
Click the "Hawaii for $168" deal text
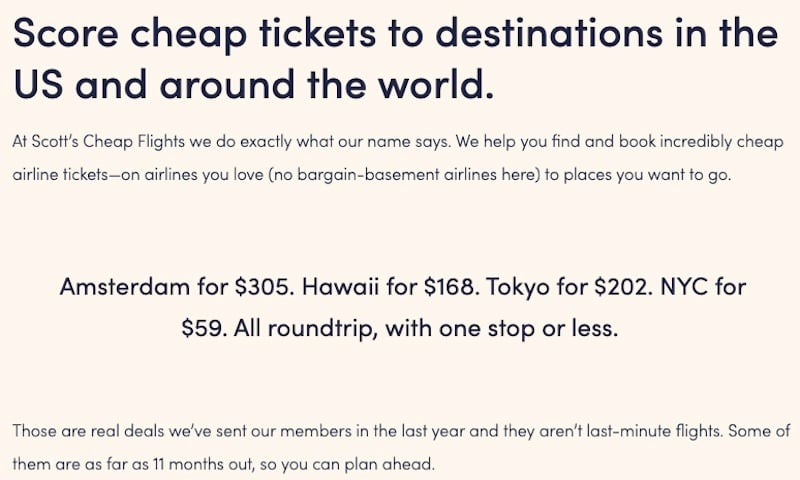(390, 287)
